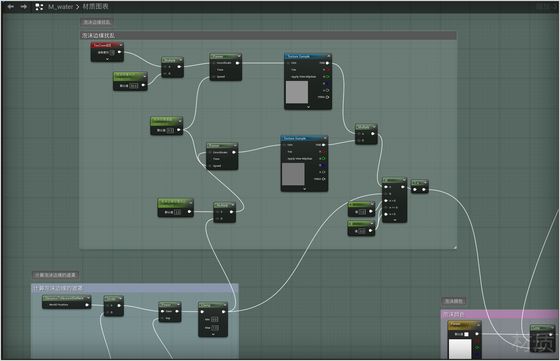Click the bottom Multiply node's output pin
The height and width of the screenshot is (361, 560).
click(231, 212)
